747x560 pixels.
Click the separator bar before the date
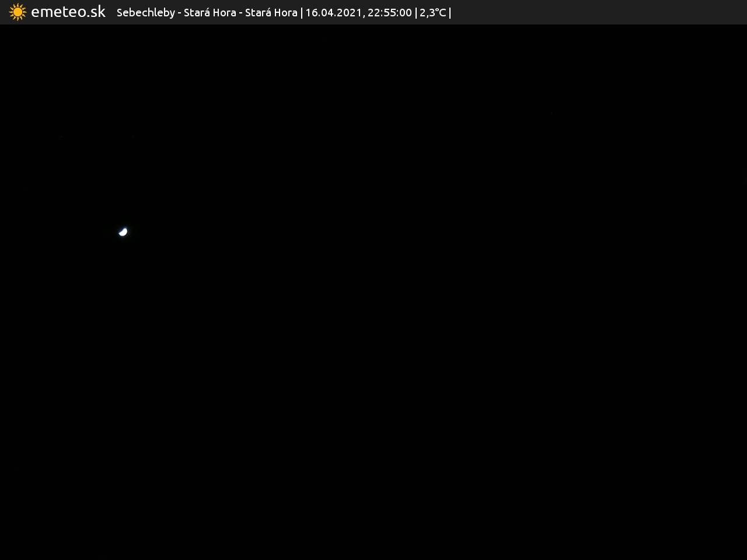point(302,13)
